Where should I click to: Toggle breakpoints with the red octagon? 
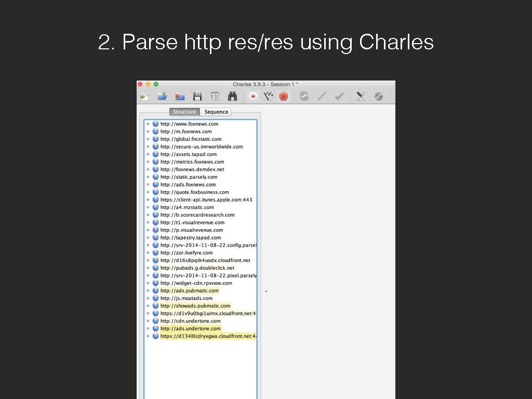click(284, 96)
